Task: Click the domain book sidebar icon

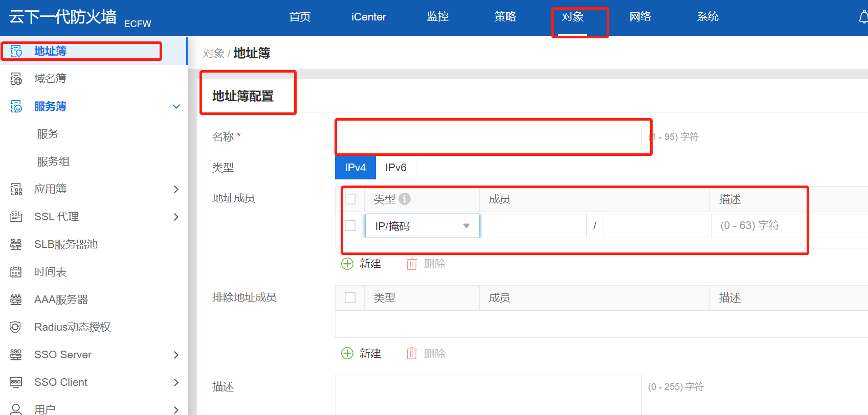Action: [16, 79]
